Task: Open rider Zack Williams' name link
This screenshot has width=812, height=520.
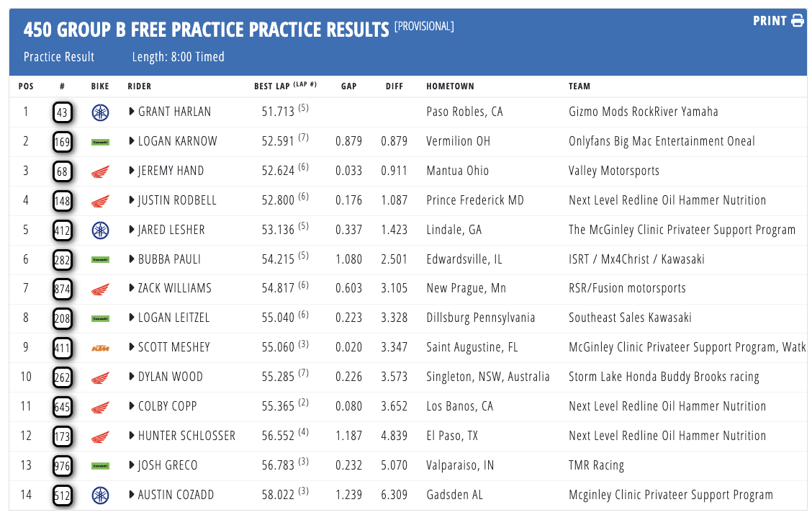Action: pos(175,289)
